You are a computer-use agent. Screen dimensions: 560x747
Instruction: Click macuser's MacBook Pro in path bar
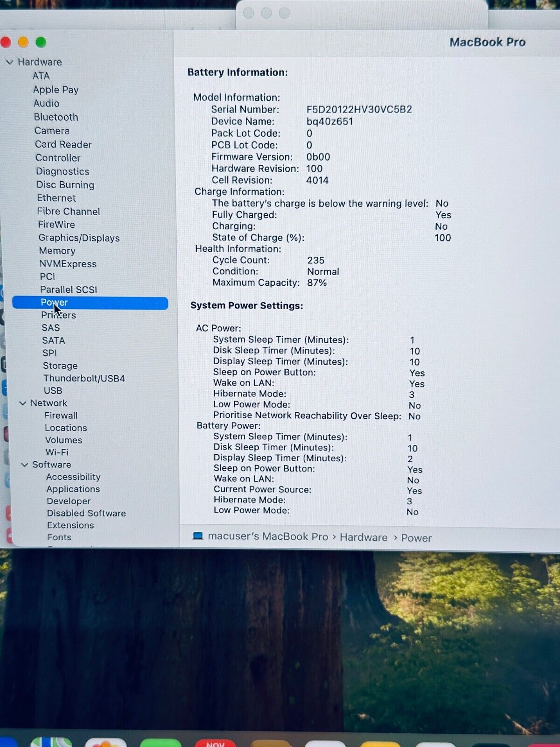267,536
